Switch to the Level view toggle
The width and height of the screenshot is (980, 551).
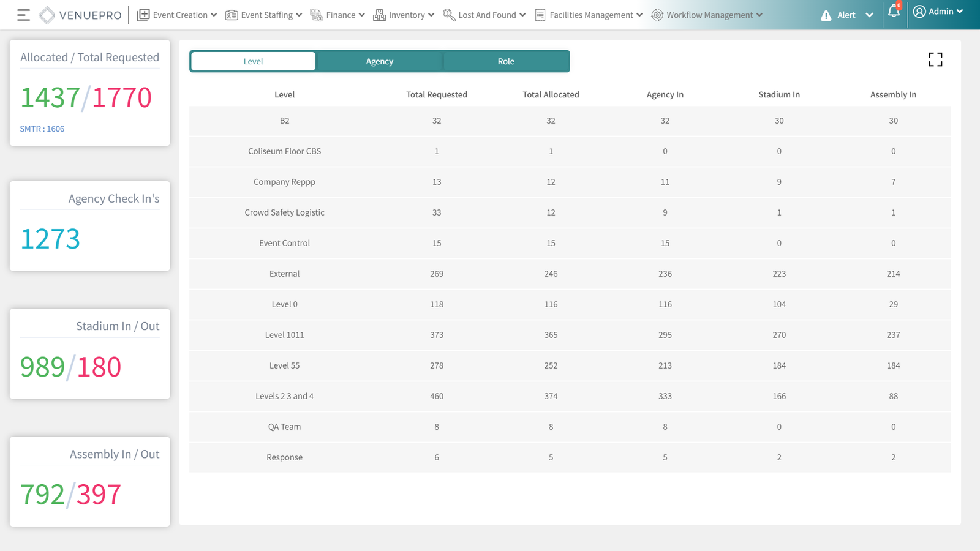point(253,61)
